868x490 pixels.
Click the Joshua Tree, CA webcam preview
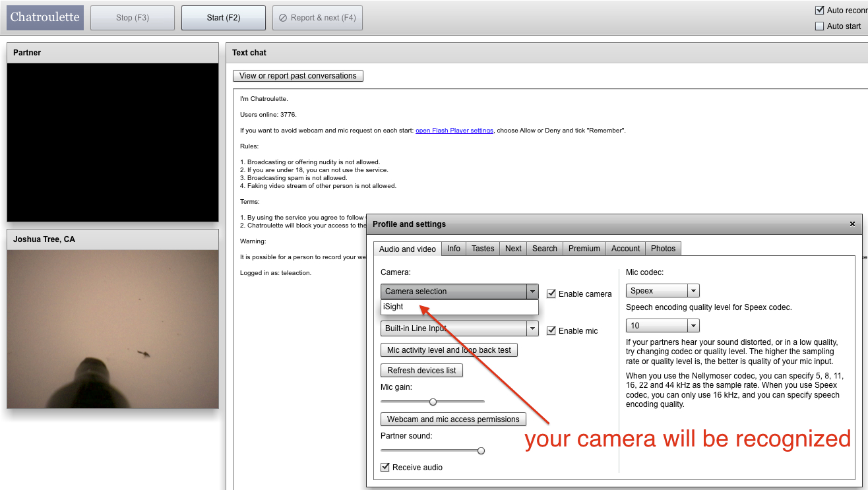click(x=113, y=329)
